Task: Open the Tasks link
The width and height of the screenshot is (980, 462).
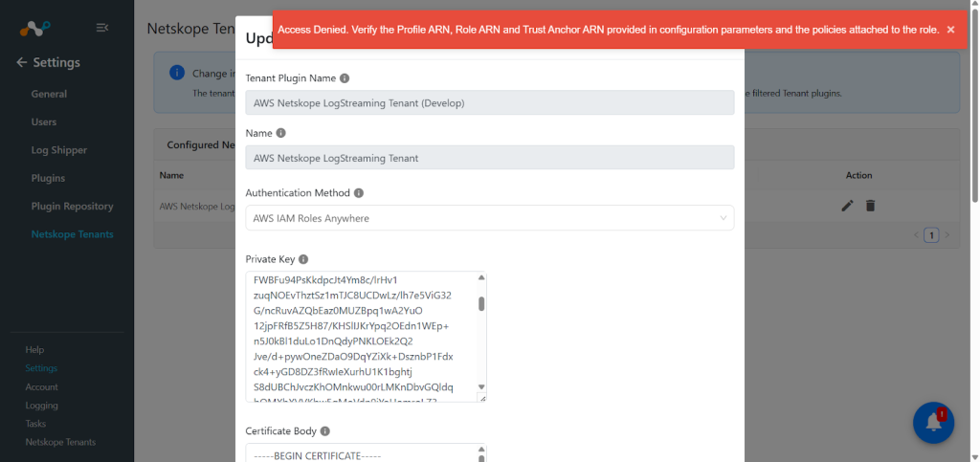Action: point(35,424)
